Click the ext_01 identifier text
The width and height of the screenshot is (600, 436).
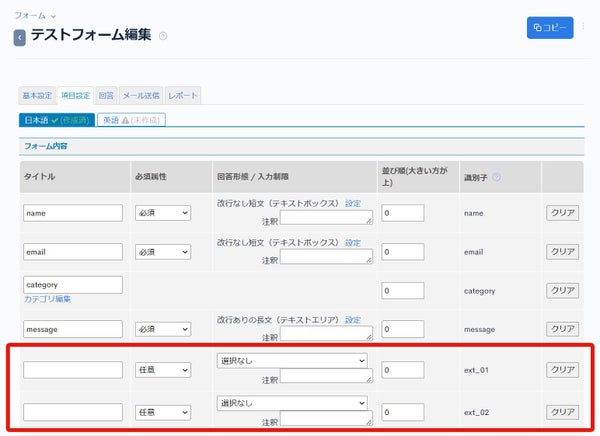coord(476,370)
